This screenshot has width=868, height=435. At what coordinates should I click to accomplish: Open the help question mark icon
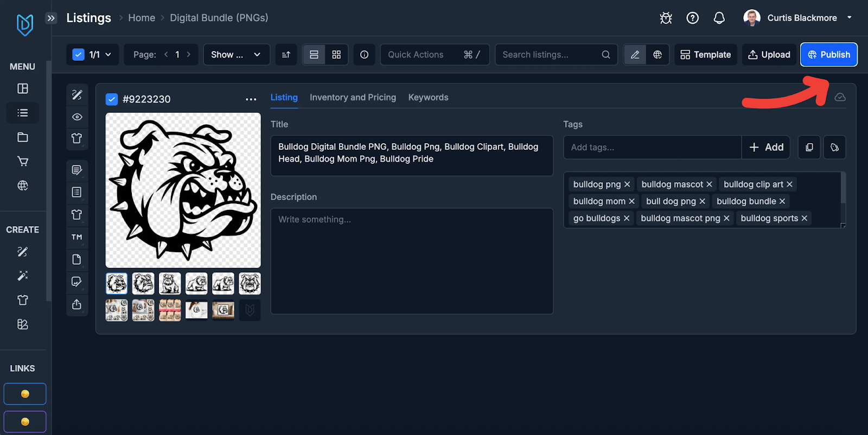pos(693,18)
